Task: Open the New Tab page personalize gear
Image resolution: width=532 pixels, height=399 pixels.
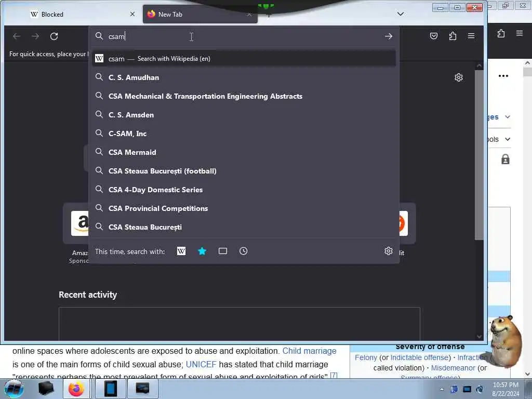Action: (459, 77)
